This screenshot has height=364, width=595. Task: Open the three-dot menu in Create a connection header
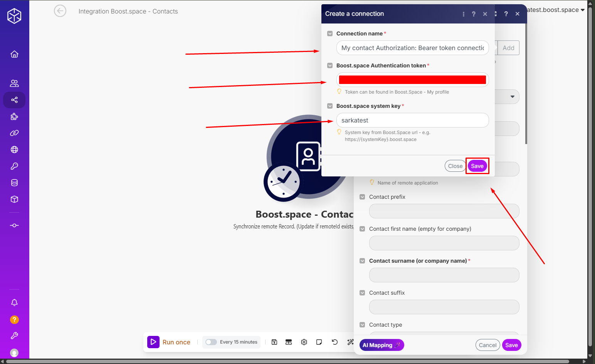pyautogui.click(x=463, y=14)
